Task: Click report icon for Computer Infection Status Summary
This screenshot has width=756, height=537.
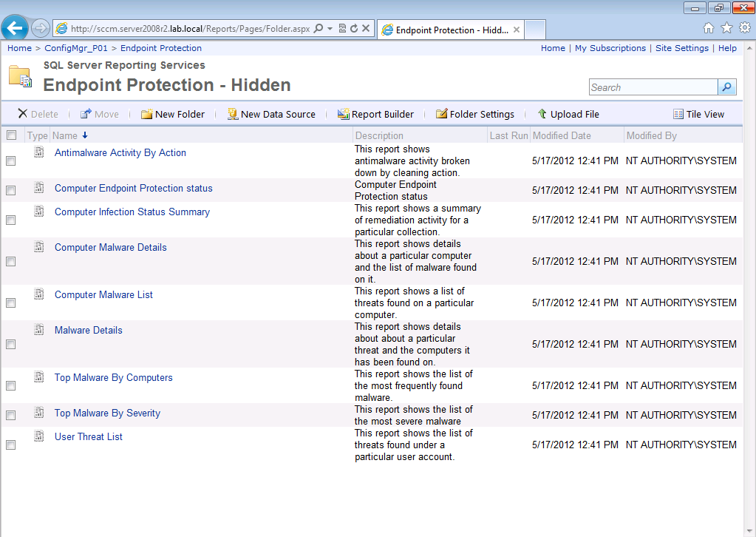Action: pos(39,212)
